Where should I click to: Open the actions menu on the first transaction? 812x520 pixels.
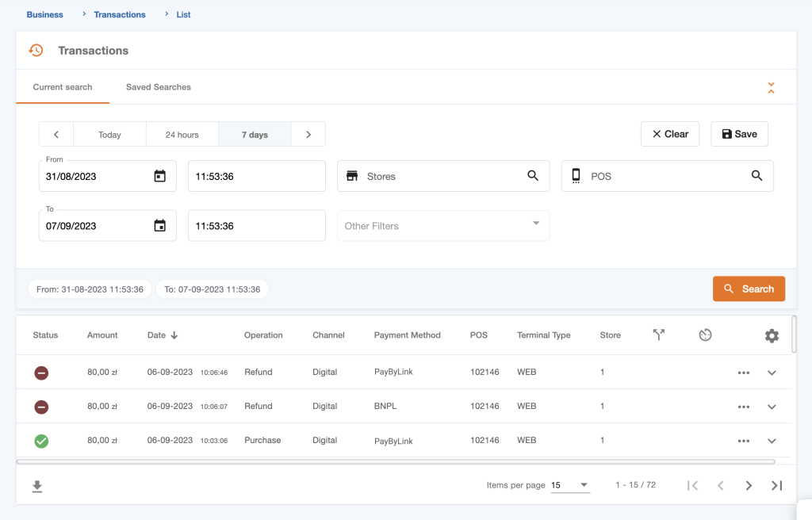coord(743,372)
